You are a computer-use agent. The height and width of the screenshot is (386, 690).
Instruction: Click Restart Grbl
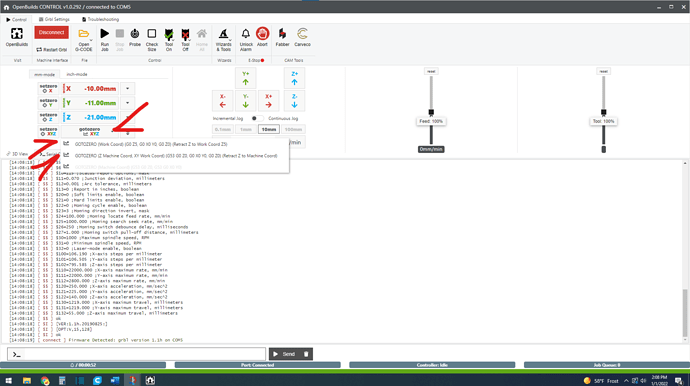click(x=51, y=50)
